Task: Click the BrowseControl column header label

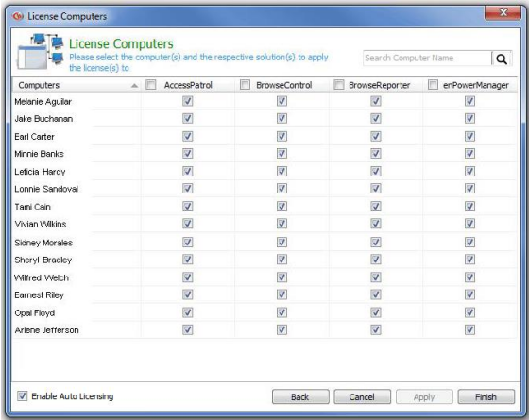Action: [283, 85]
